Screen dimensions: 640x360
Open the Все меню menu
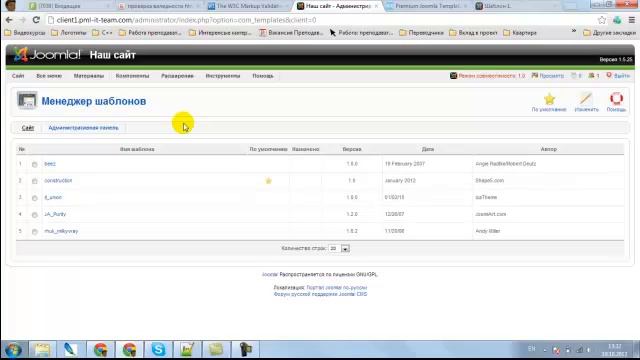(49, 76)
